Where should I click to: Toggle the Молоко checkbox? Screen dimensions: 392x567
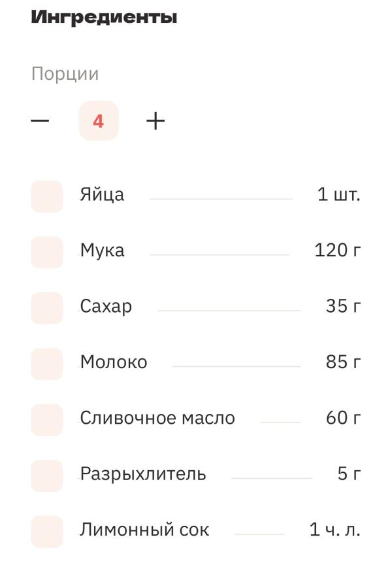[x=47, y=364]
